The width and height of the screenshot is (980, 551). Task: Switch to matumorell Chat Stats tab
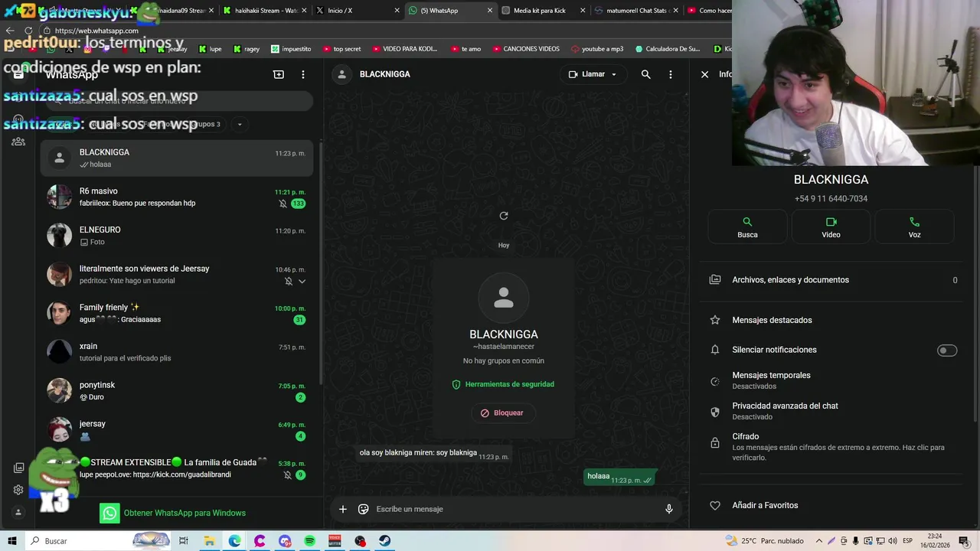coord(635,11)
